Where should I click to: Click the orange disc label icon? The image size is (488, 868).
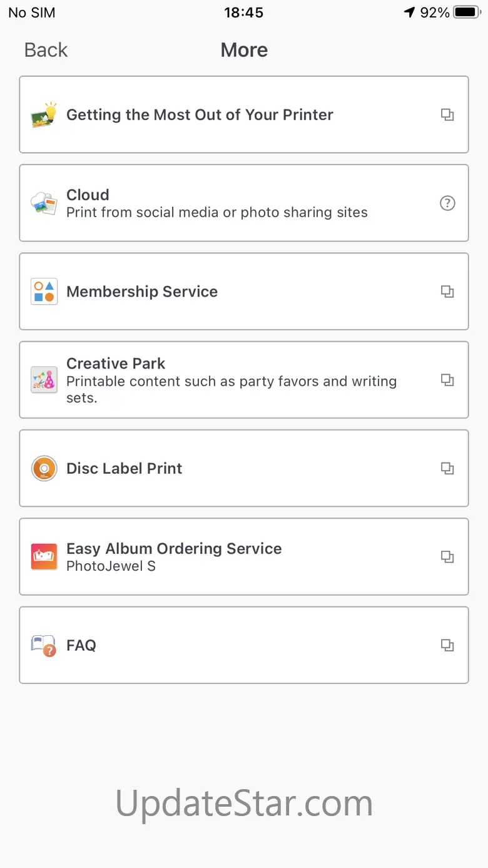(x=44, y=469)
